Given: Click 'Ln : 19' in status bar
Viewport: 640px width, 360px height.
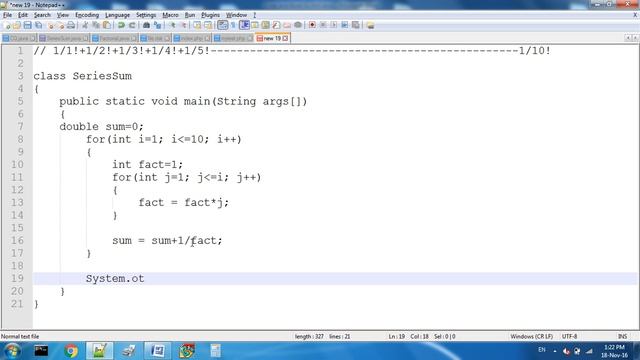Looking at the screenshot, I should pos(396,337).
